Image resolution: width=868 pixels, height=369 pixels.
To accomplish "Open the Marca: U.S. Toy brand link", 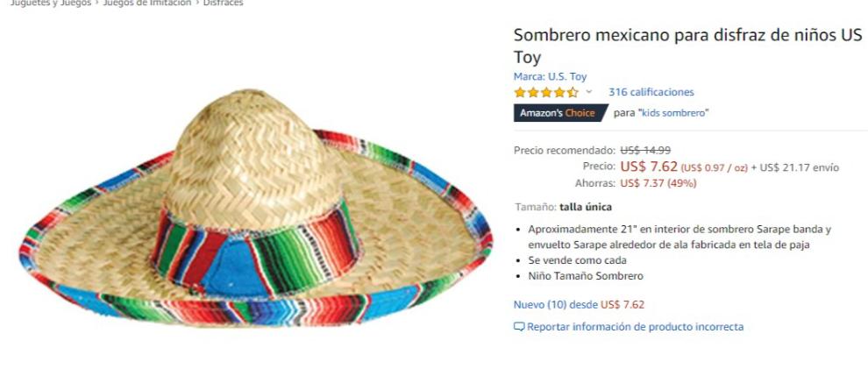I will [550, 76].
